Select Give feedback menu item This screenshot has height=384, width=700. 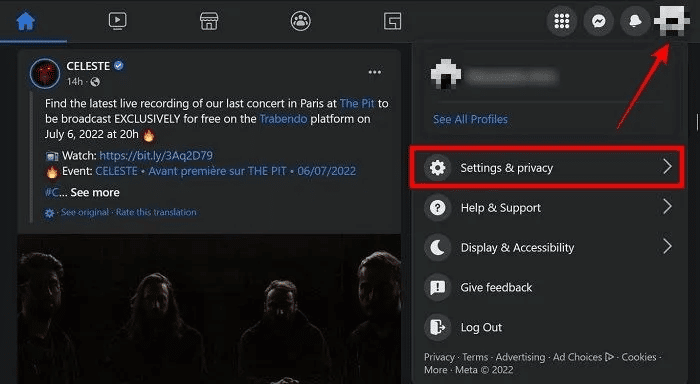(547, 288)
